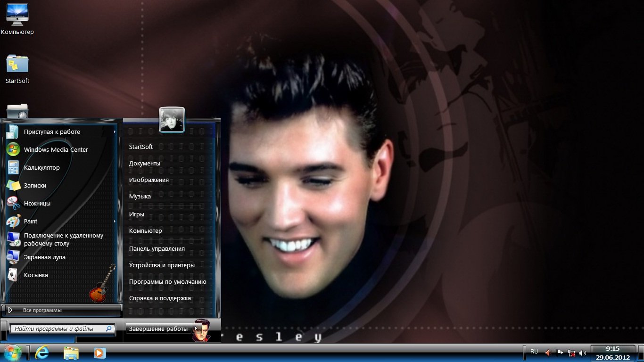
Task: Select Устройства и принтеры menu item
Action: [x=162, y=265]
